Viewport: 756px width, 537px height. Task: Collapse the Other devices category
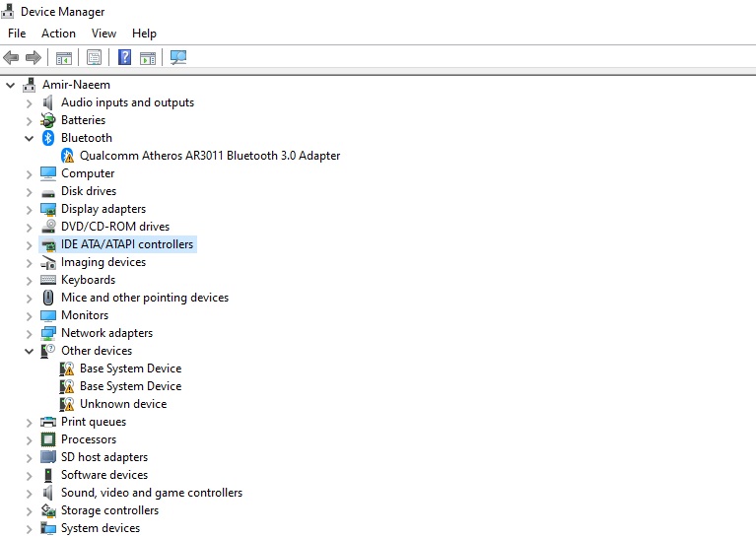click(29, 352)
